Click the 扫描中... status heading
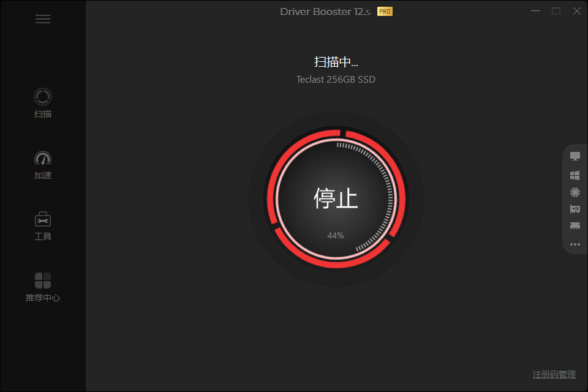The width and height of the screenshot is (588, 392). [x=336, y=62]
